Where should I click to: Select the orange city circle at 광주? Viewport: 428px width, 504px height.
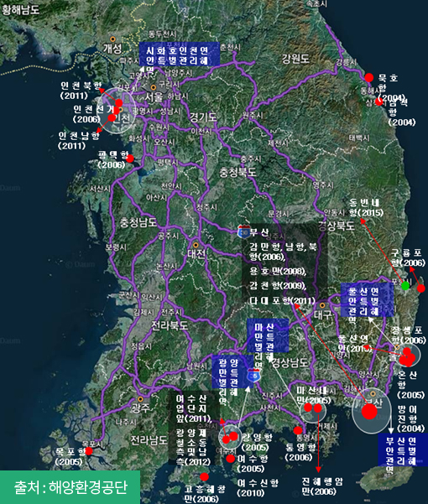[x=140, y=399]
